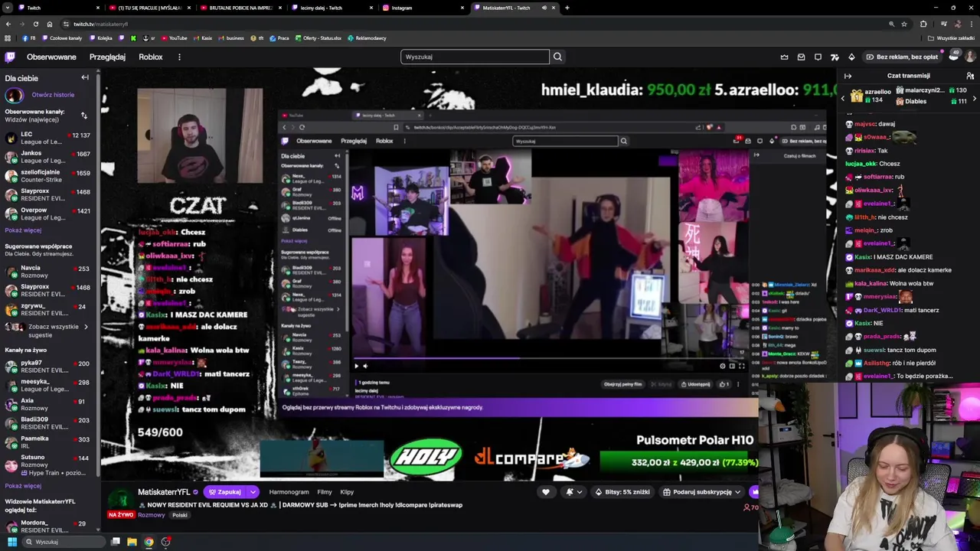Expand Pokaż więcej under Kanały na żywo
980x551 pixels.
[23, 486]
